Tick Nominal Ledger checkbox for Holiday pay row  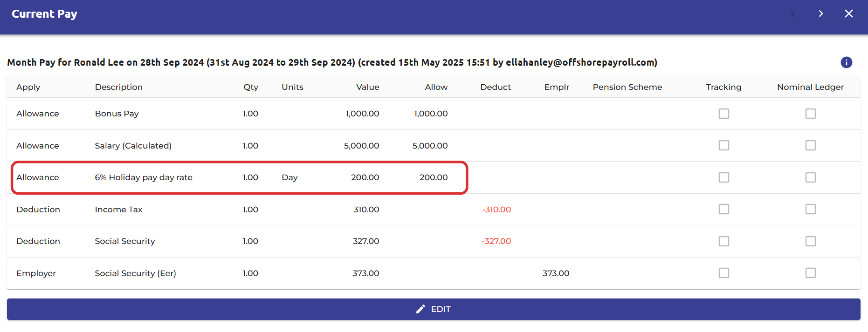[810, 177]
